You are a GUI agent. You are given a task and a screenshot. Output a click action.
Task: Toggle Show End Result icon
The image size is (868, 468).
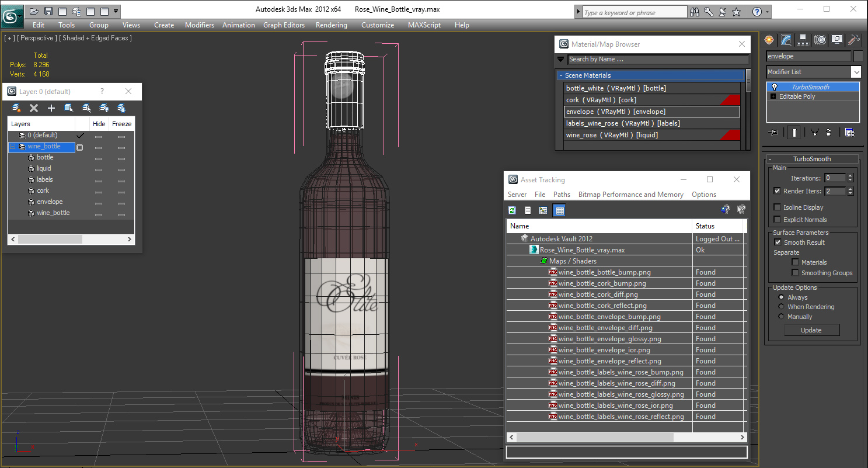[794, 133]
